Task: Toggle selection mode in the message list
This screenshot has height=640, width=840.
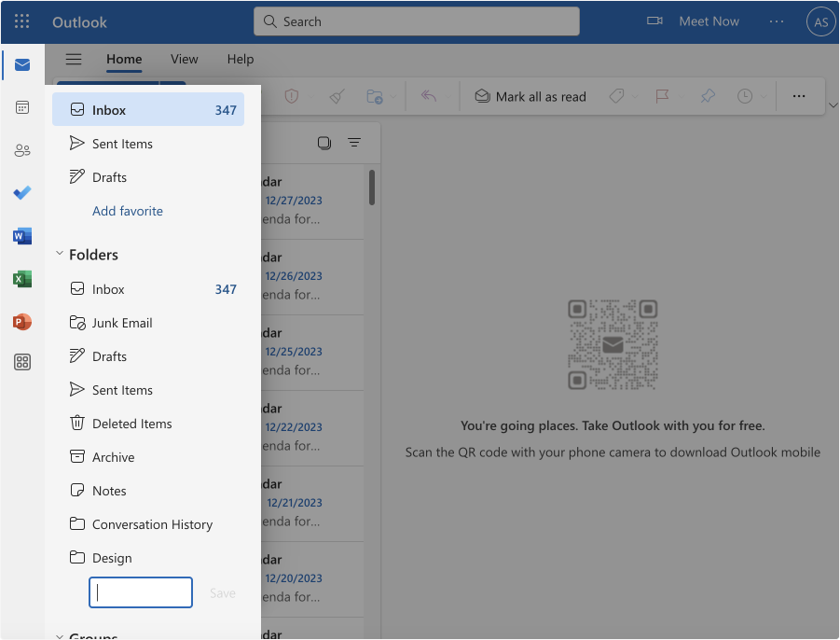Action: [324, 143]
